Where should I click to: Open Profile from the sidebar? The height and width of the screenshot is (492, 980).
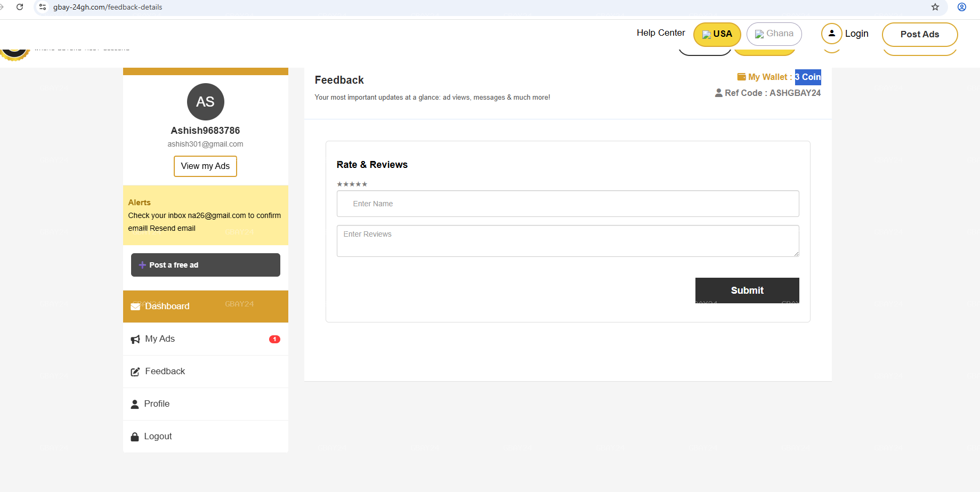pos(157,404)
